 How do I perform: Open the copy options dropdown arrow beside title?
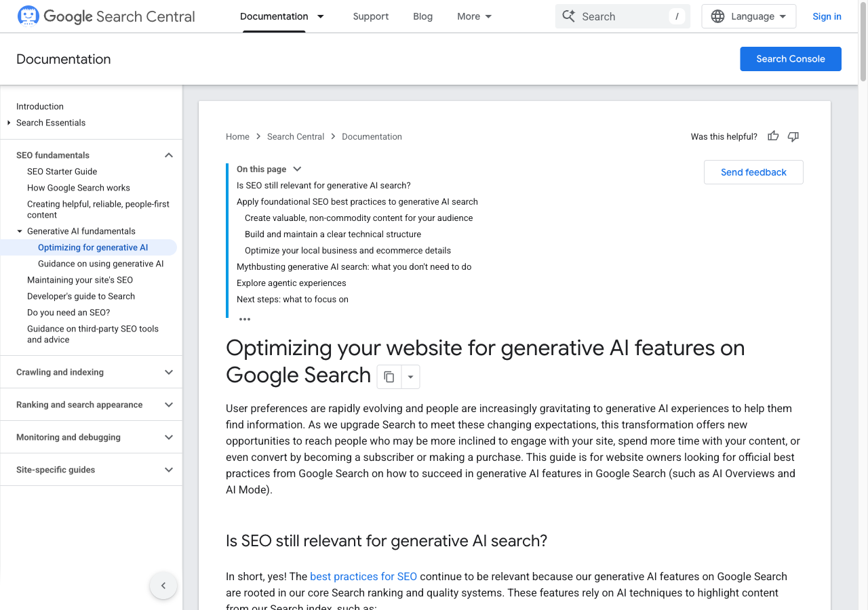coord(410,377)
